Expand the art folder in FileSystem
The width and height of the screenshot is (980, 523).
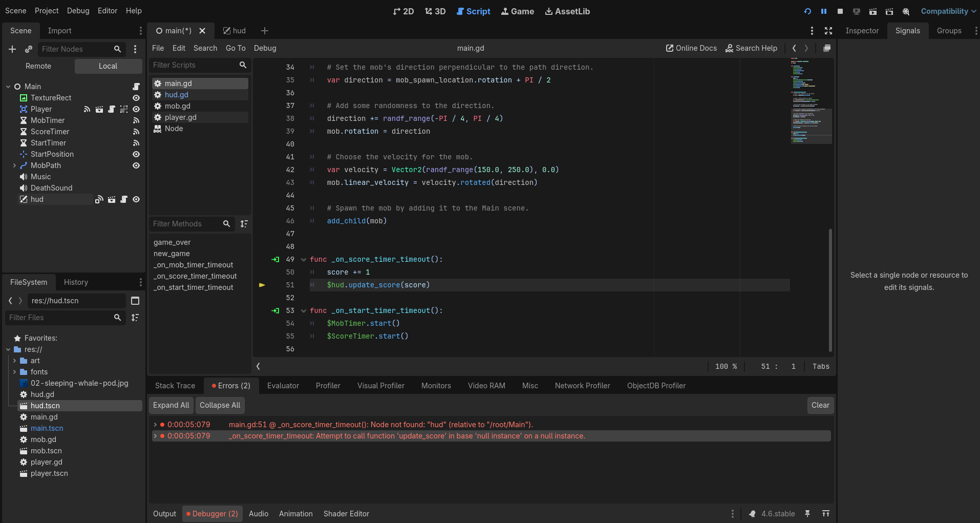point(14,361)
